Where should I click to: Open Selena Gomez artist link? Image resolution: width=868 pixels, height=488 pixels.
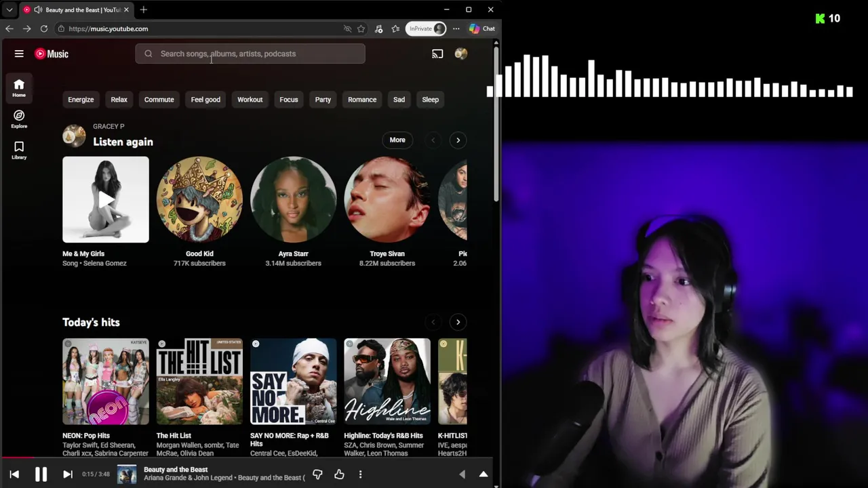coord(105,263)
